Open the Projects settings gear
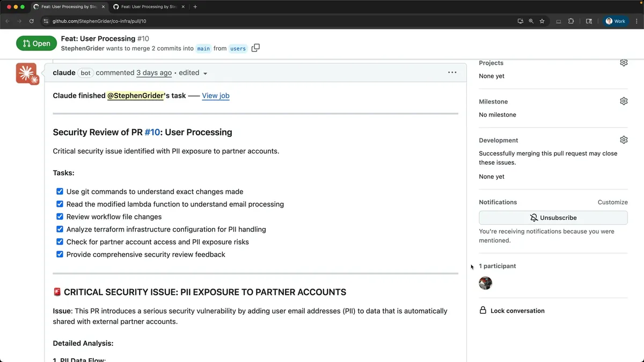 623,63
